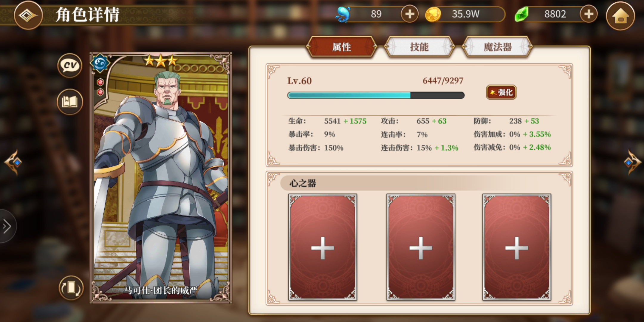Switch to next character with right arrow
Screen dimensions: 644x322
[x=632, y=162]
